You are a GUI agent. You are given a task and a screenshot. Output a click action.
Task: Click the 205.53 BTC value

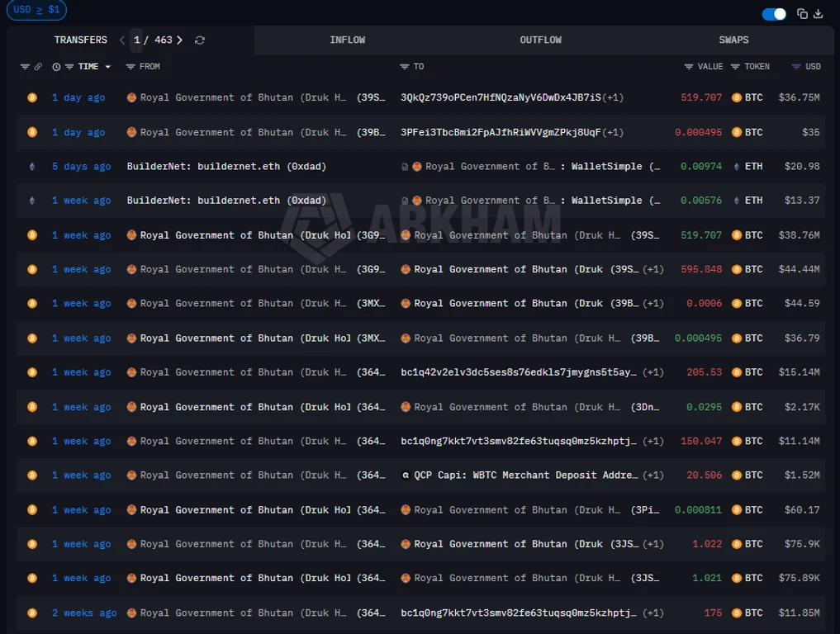[704, 372]
